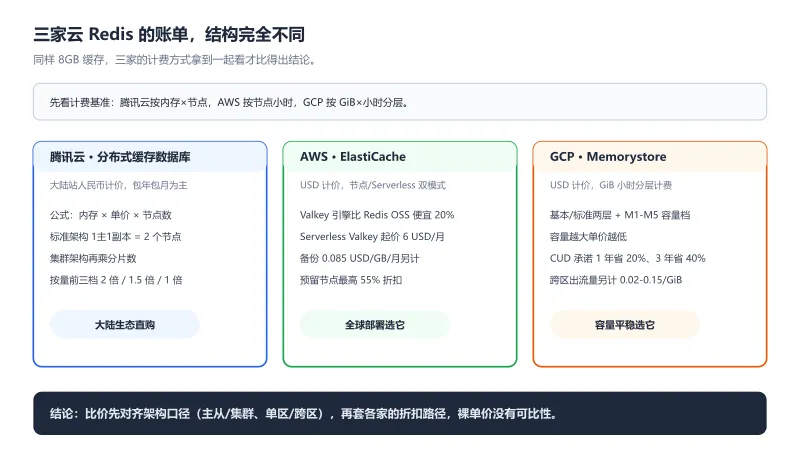This screenshot has height=450, width=800.
Task: Click USD 计价，GiB 小时分层计费 text
Action: point(611,185)
